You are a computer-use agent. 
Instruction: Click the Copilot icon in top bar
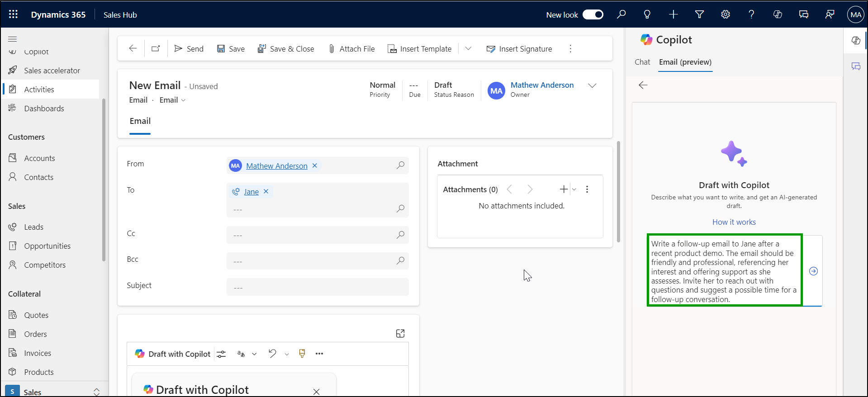coord(778,14)
